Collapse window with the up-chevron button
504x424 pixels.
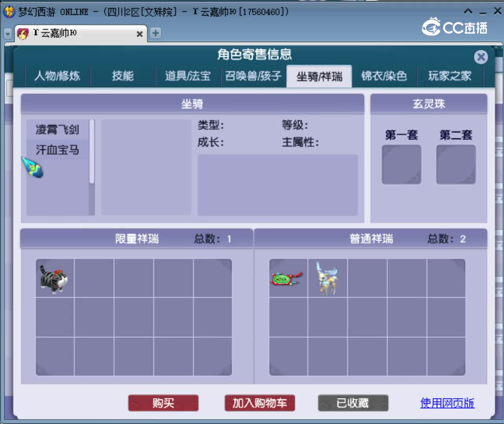click(468, 11)
